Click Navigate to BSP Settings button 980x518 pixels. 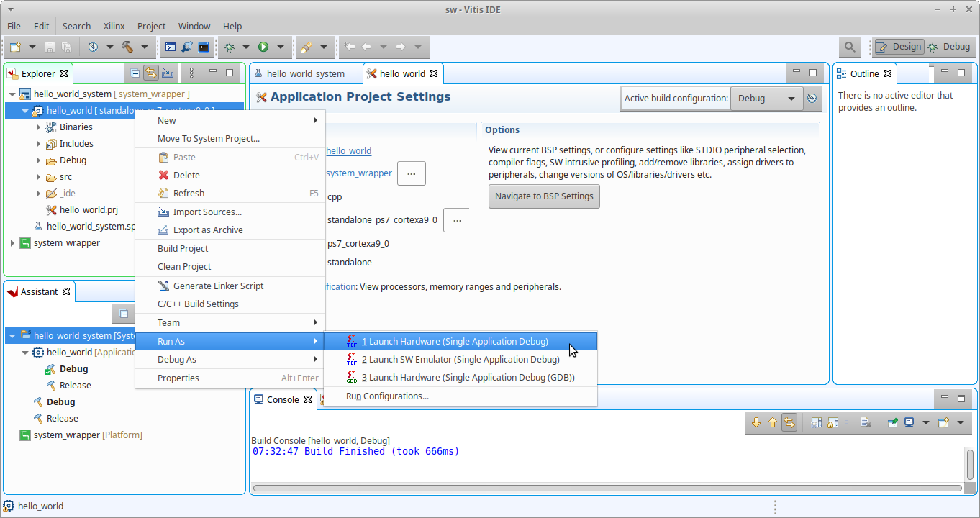tap(543, 196)
